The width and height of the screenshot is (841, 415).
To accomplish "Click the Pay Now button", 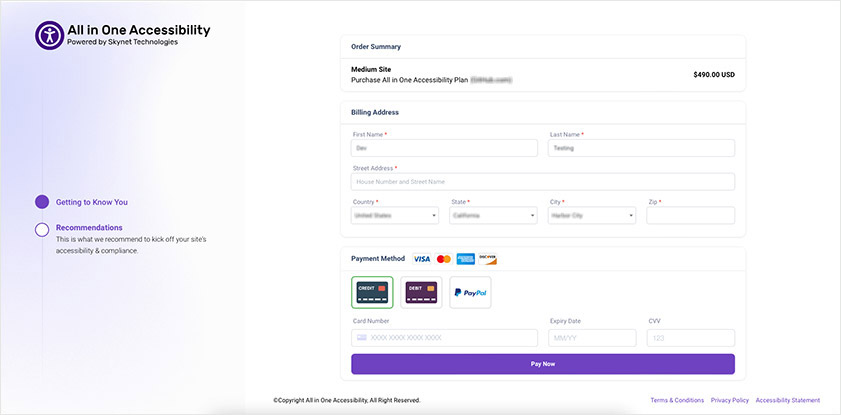I will point(543,364).
